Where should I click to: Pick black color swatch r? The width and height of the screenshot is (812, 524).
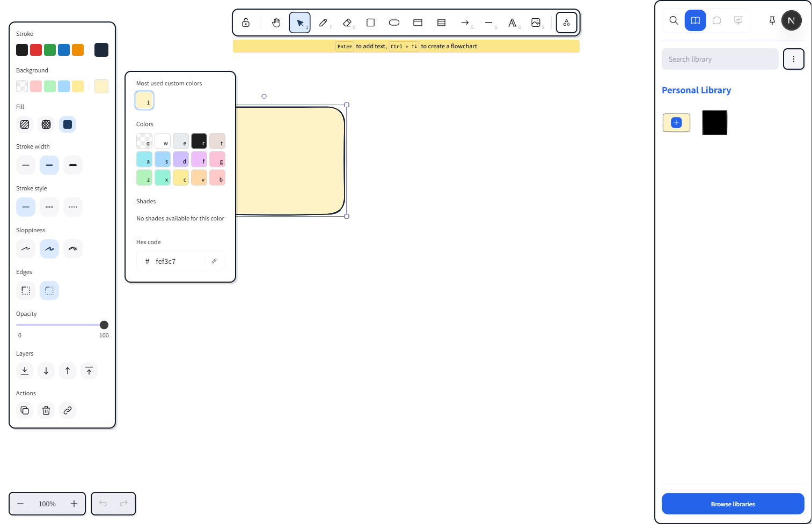(x=199, y=141)
